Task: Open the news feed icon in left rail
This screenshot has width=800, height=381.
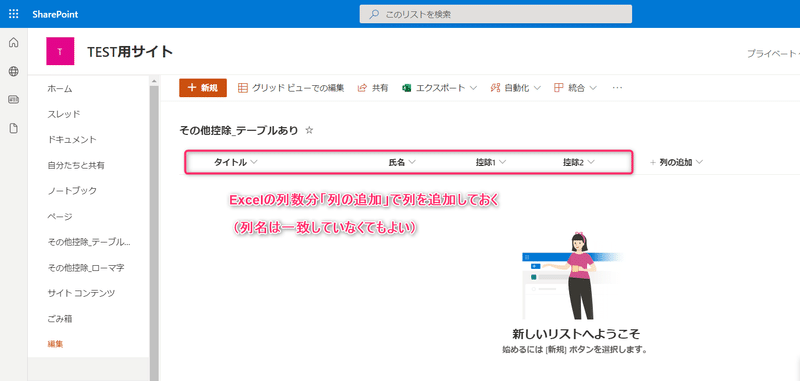Action: click(14, 100)
